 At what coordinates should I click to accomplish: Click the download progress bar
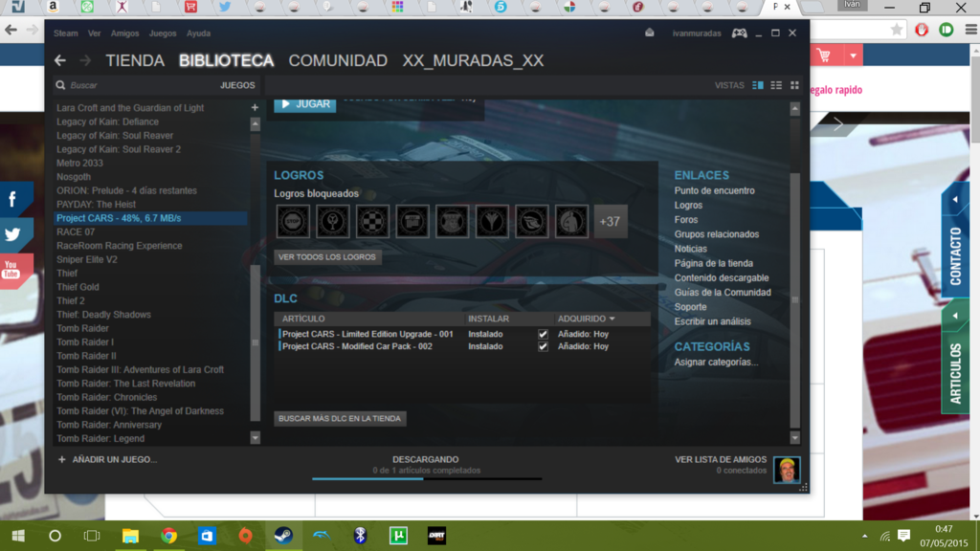pos(427,478)
